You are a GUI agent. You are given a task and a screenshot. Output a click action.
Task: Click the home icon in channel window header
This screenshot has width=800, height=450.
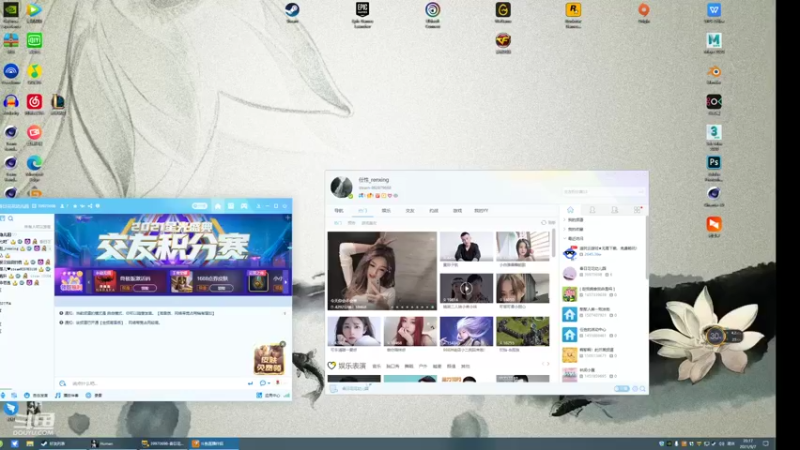click(218, 206)
